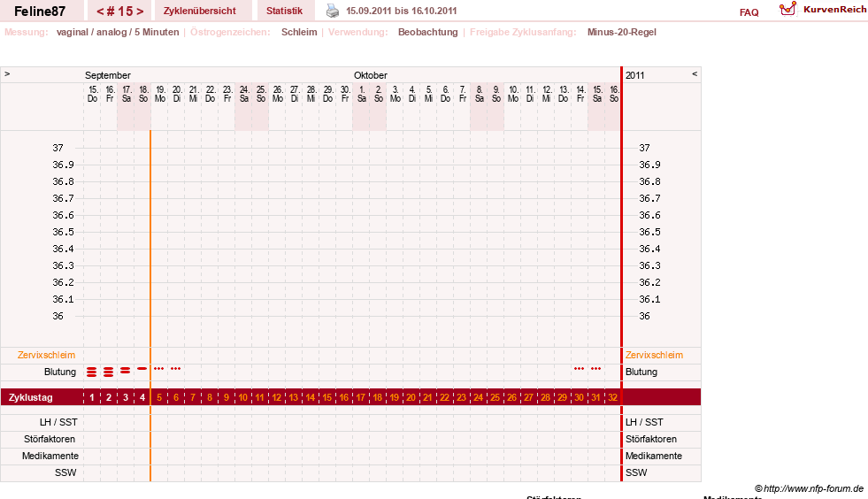The image size is (868, 499).
Task: Click the date range 15.09.2011 bis 16.10.2011
Action: click(402, 11)
